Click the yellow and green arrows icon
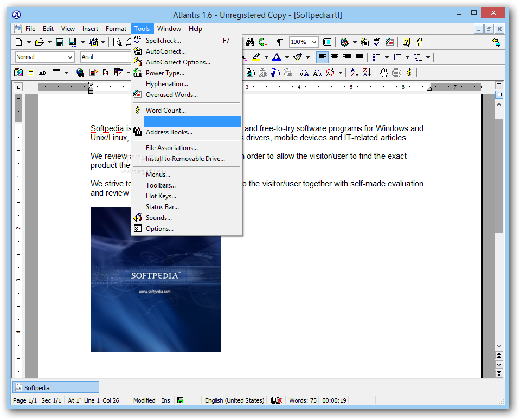 pyautogui.click(x=497, y=42)
